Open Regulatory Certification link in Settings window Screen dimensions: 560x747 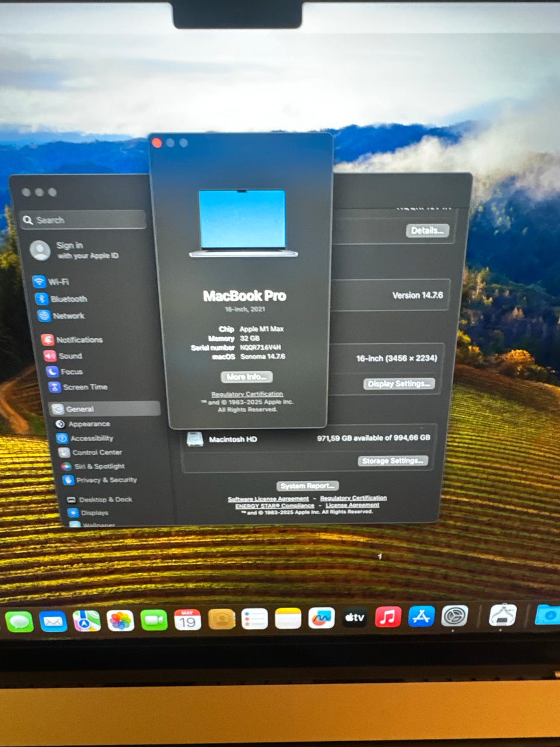[353, 498]
